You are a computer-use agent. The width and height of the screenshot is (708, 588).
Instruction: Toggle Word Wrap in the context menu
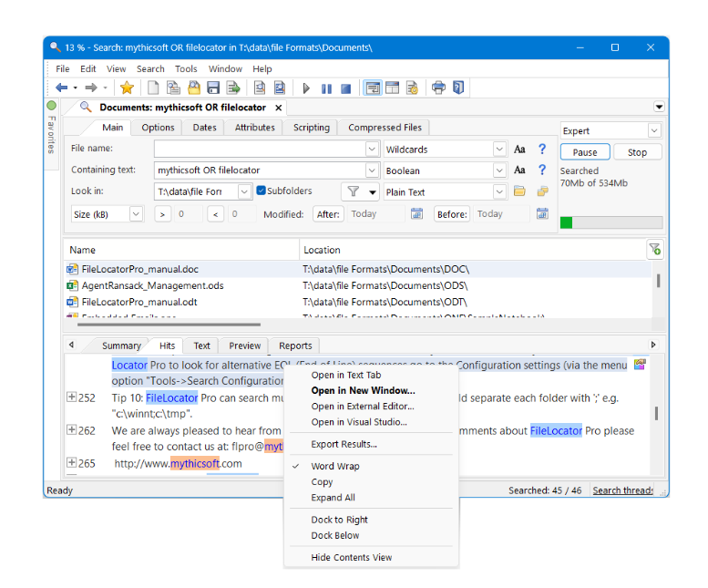point(335,466)
